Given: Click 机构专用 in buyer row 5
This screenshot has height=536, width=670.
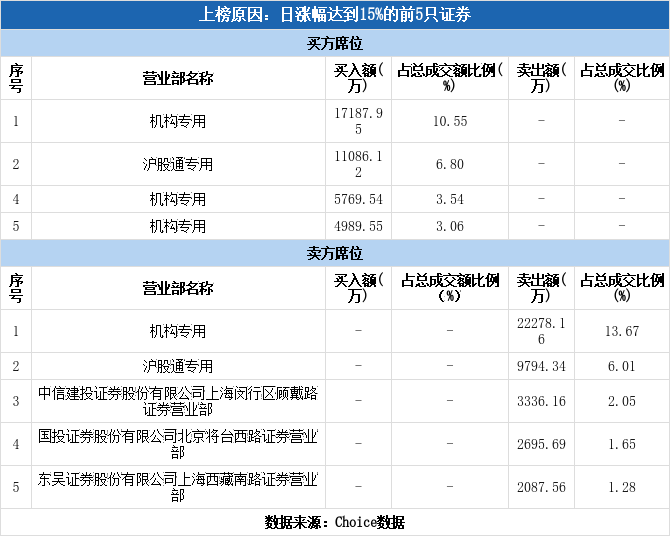Looking at the screenshot, I should coord(178,226).
